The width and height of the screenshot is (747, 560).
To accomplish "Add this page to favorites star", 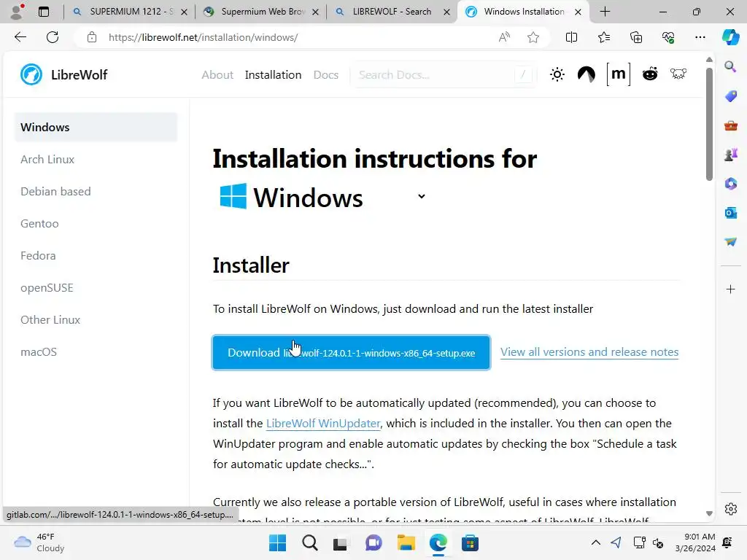I will (533, 37).
